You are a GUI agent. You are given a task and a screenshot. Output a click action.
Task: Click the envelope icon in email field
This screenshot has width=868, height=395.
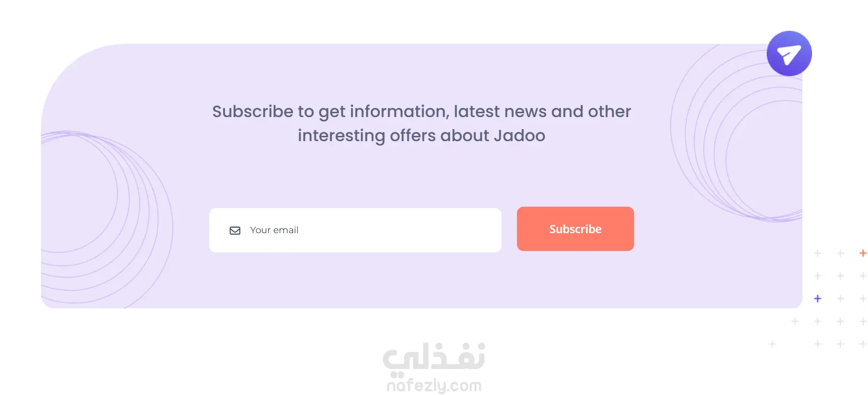click(235, 231)
